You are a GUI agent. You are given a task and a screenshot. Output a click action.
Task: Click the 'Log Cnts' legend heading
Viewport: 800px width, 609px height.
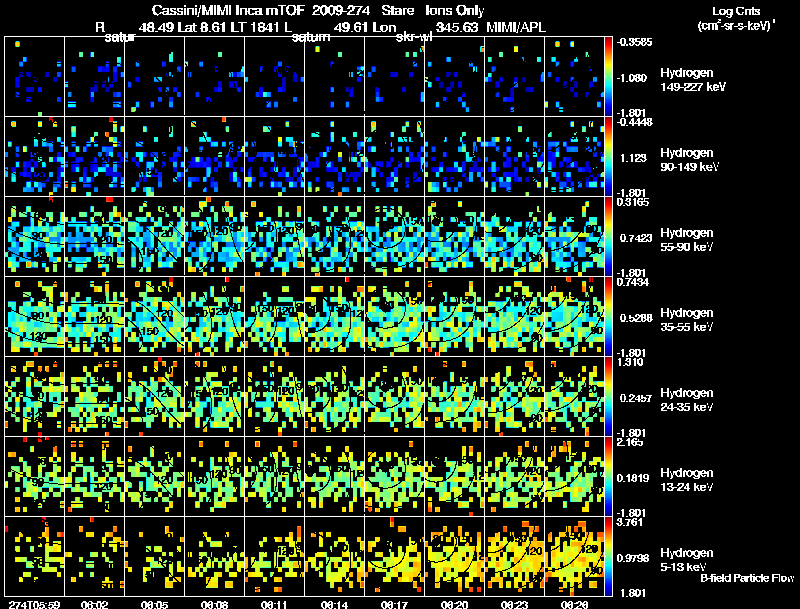[736, 11]
